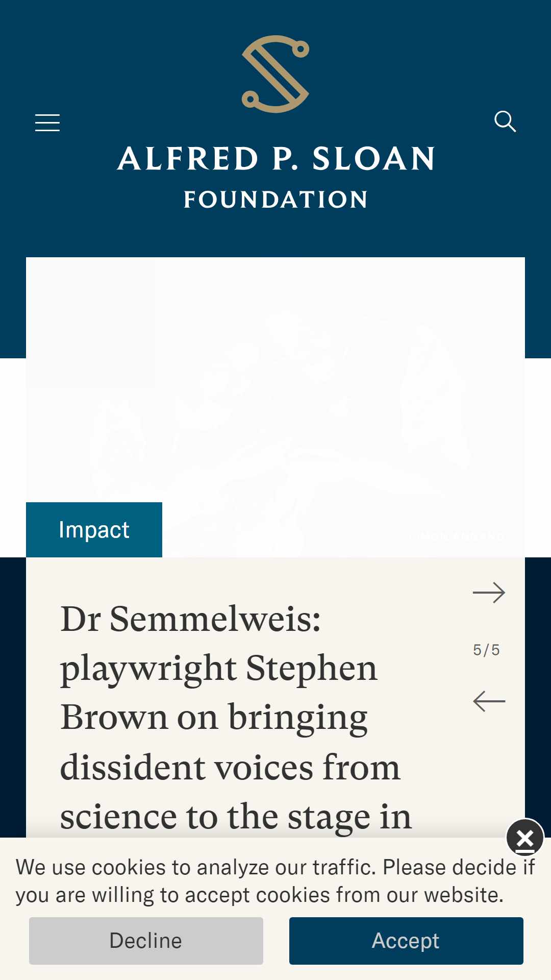
Task: Close the cookie banner with X icon
Action: coord(525,838)
